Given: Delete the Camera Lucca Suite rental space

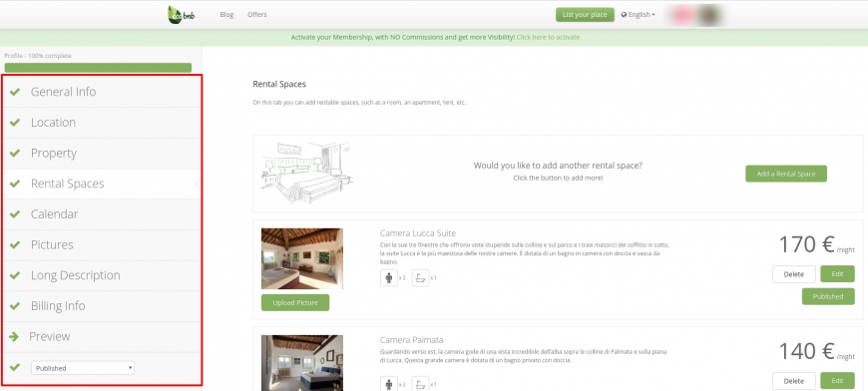Looking at the screenshot, I should point(794,273).
